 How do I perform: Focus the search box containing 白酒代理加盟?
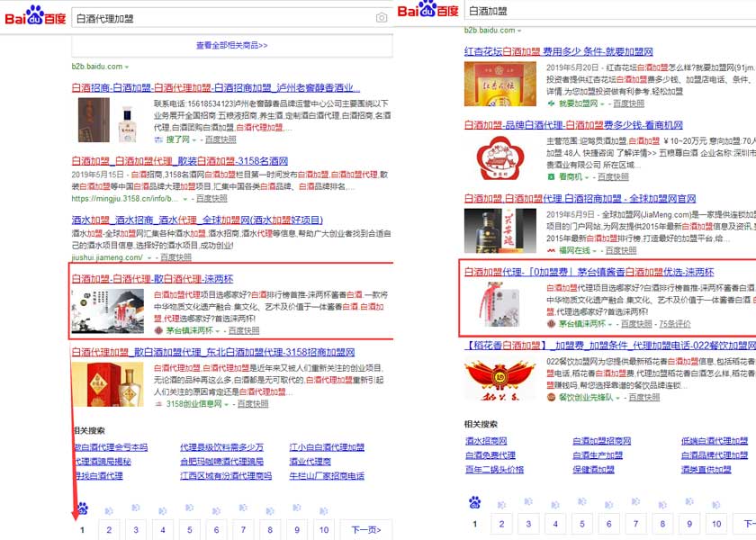pos(231,18)
